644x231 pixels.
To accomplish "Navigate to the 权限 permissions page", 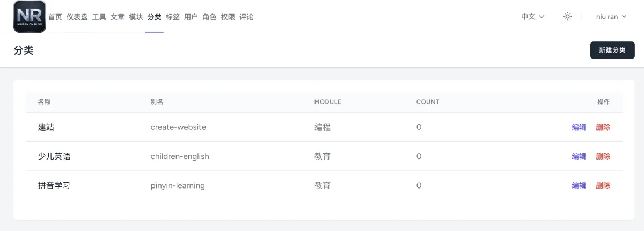I will click(x=228, y=17).
